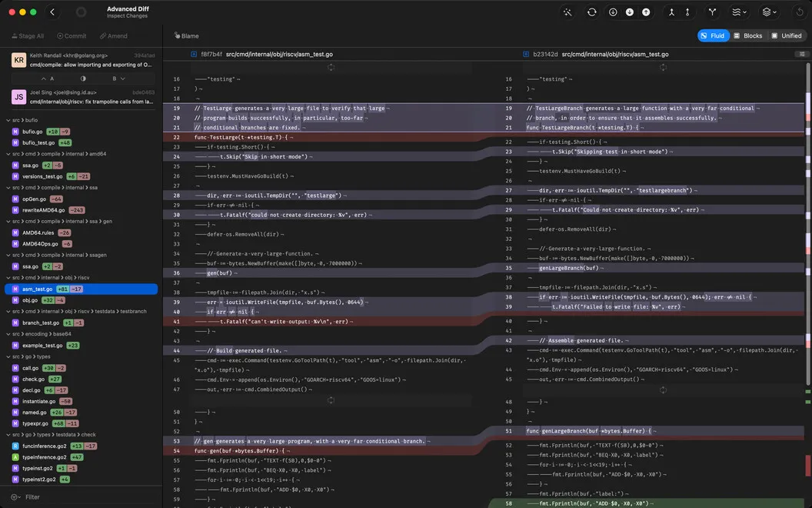Click the Fetch outlined down-arrow icon
This screenshot has height=508, width=812.
pyautogui.click(x=613, y=12)
